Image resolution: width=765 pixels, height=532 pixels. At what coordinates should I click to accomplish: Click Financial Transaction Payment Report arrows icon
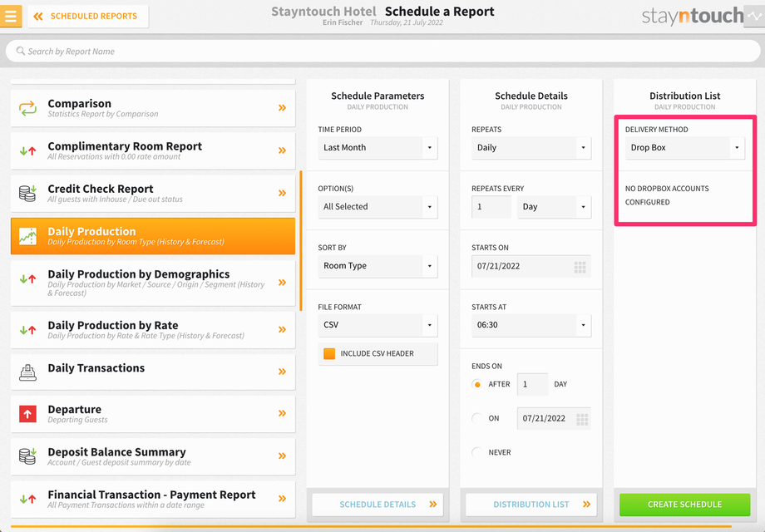coord(27,500)
